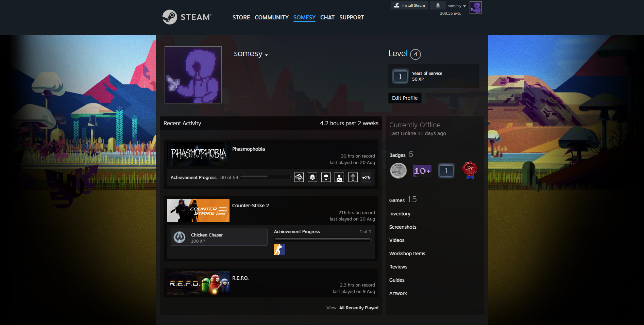Image resolution: width=644 pixels, height=325 pixels.
Task: Click the level 4 circle badge
Action: tap(416, 54)
